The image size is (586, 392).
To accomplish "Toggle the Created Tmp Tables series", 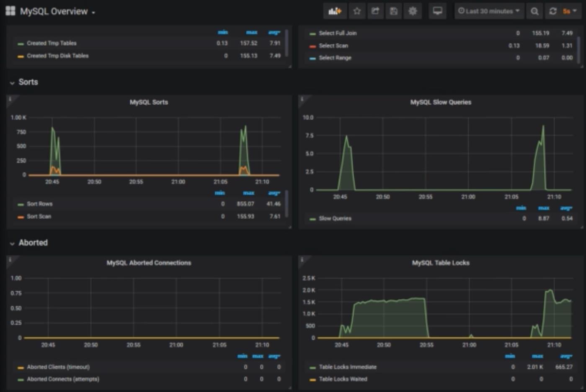I will point(52,43).
